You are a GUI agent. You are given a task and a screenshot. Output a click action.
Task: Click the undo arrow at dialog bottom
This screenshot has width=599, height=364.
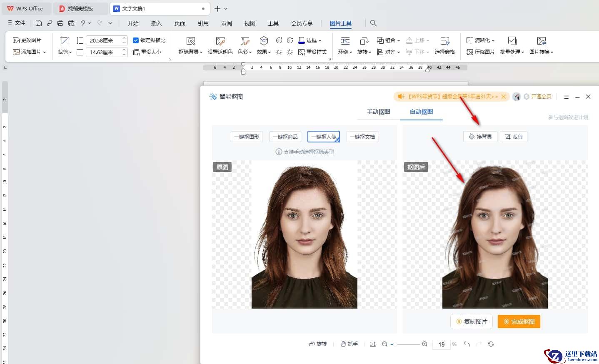[x=467, y=344]
